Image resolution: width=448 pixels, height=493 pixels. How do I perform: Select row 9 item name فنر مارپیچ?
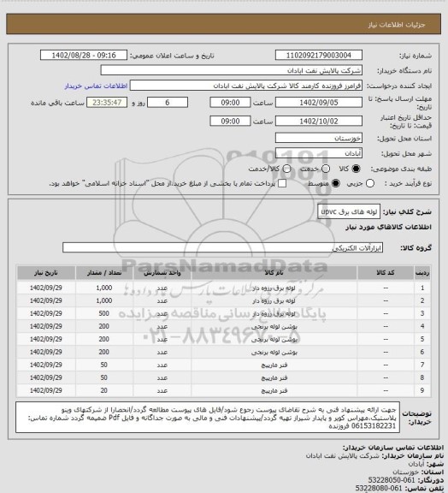[x=274, y=390]
